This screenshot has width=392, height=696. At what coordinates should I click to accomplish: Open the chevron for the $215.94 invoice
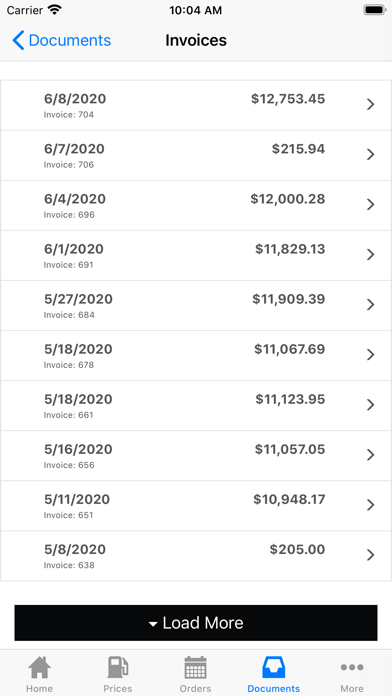point(371,154)
